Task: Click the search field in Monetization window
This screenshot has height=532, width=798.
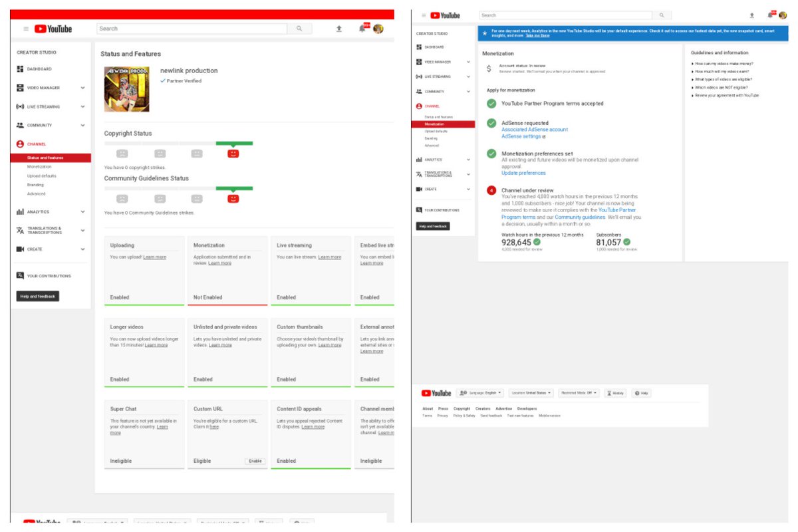Action: click(566, 15)
